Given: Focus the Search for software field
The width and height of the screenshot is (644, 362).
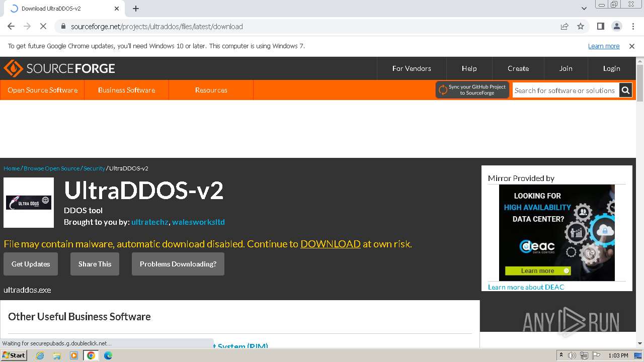Looking at the screenshot, I should click(566, 90).
